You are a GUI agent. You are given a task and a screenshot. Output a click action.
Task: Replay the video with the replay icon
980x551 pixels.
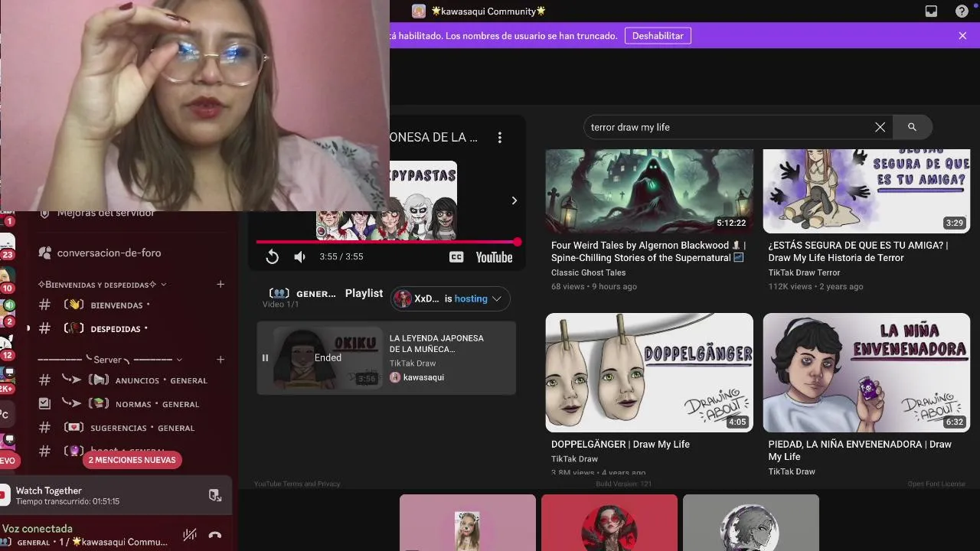[x=272, y=257]
